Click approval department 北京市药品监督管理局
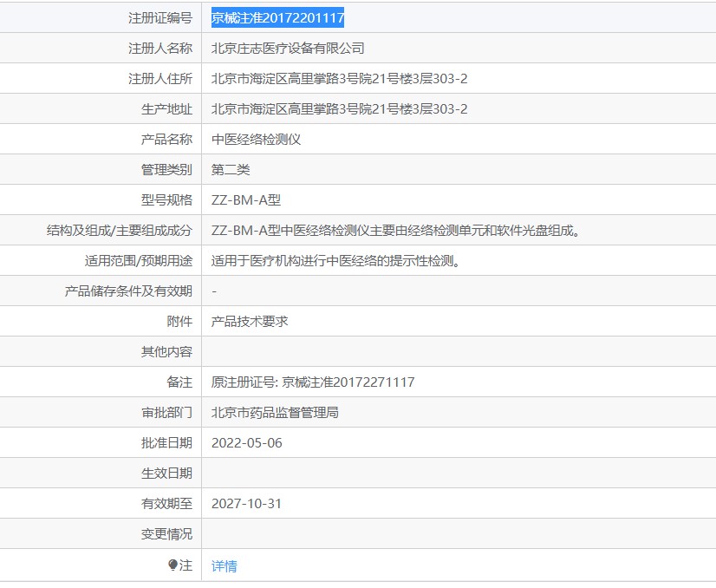The width and height of the screenshot is (716, 588). pyautogui.click(x=275, y=413)
